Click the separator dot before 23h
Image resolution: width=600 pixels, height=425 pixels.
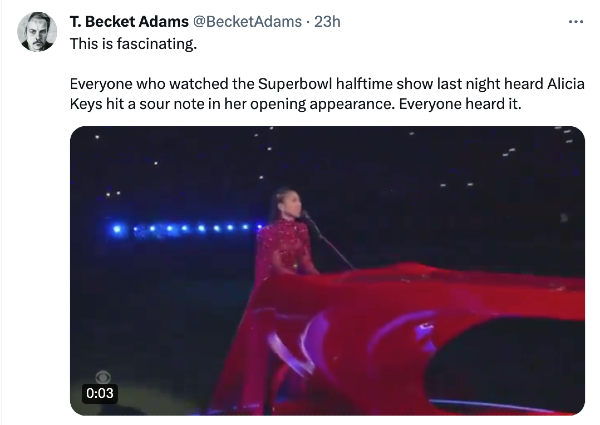pos(308,22)
